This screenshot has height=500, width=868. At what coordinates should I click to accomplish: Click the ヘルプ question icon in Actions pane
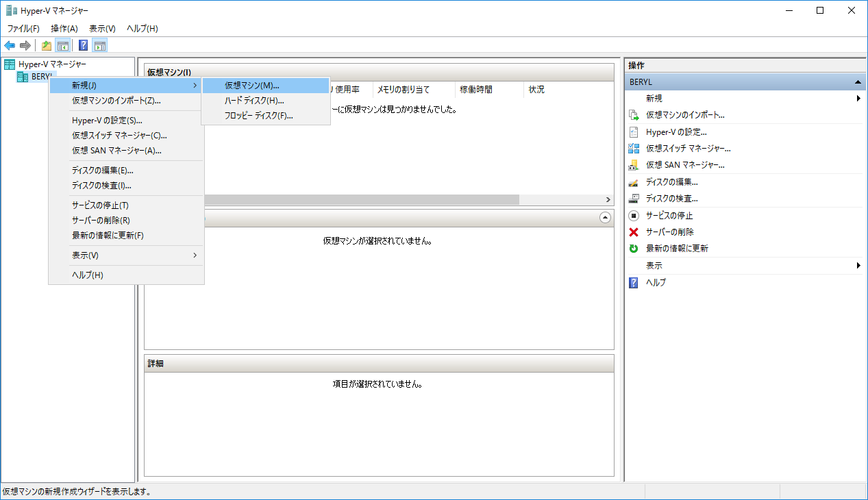click(x=634, y=282)
